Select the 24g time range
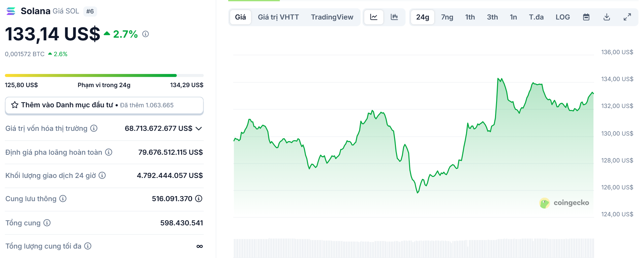 click(422, 17)
